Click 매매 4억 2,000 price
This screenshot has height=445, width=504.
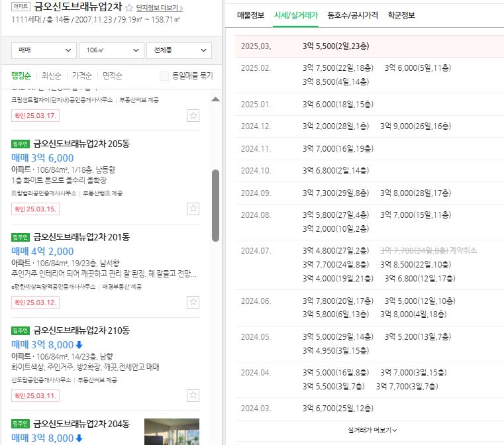(x=42, y=251)
